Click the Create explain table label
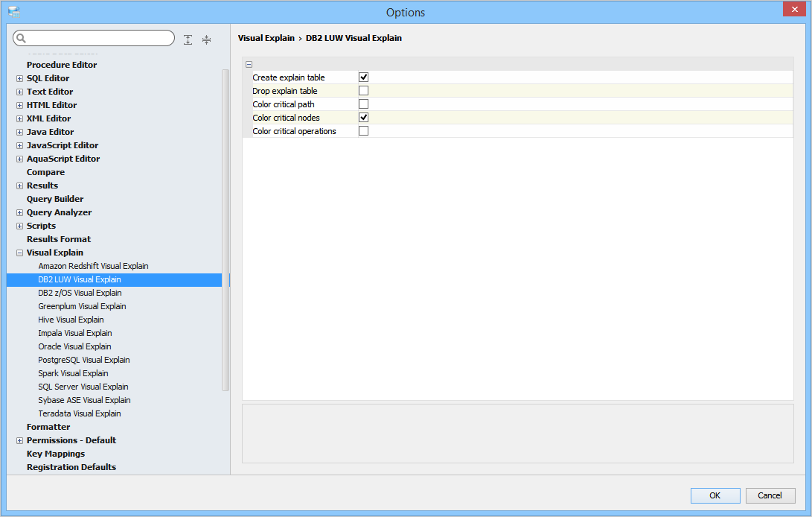This screenshot has height=517, width=812. pos(289,77)
